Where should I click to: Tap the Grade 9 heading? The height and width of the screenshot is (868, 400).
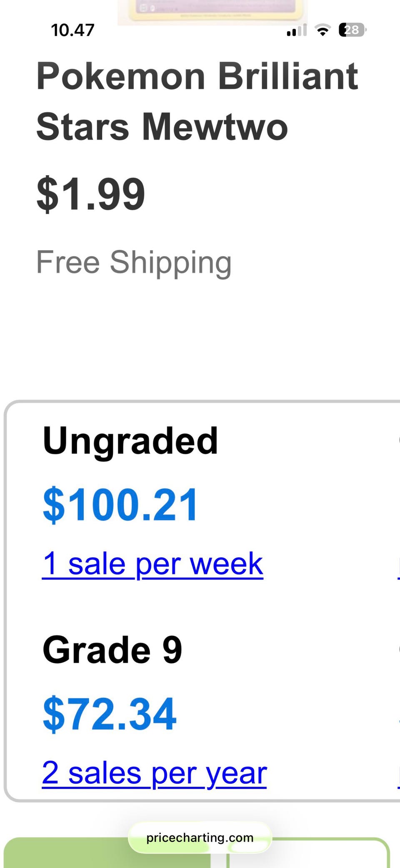coord(112,650)
